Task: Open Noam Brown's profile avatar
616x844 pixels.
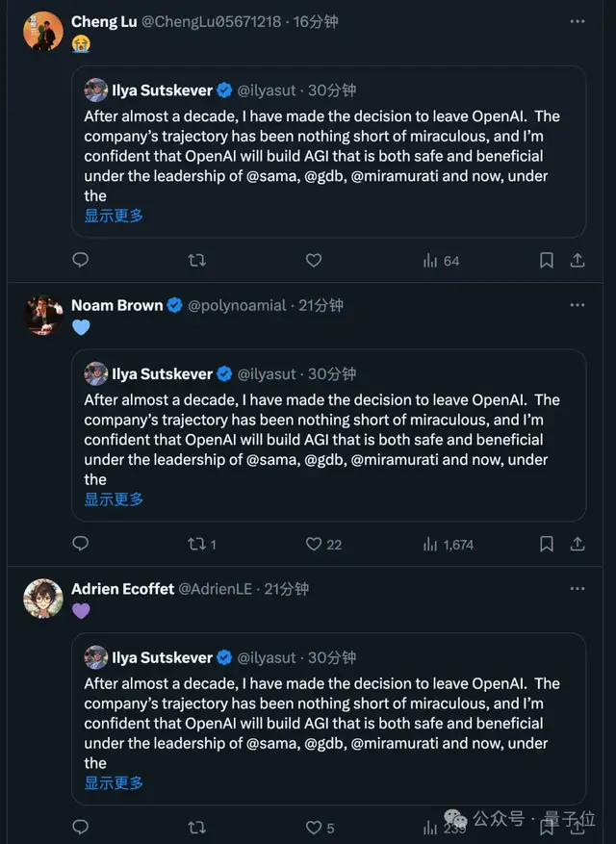Action: coord(43,316)
